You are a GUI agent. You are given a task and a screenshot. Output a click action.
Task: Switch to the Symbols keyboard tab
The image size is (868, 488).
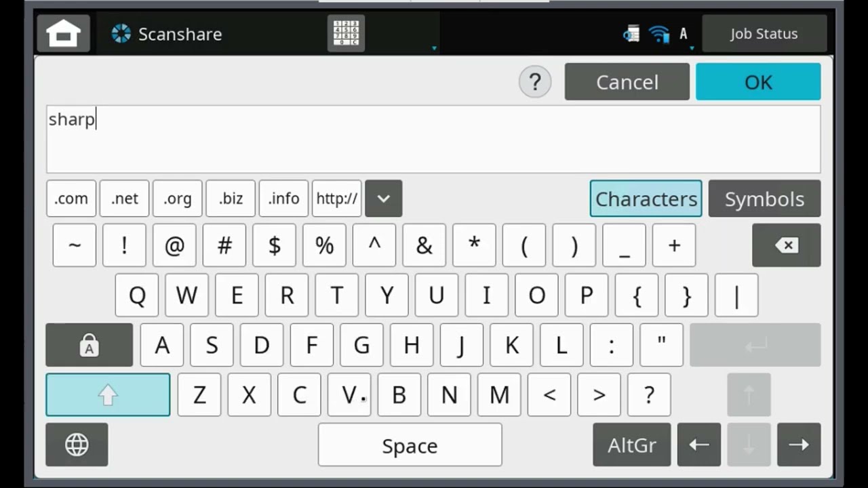pyautogui.click(x=764, y=199)
